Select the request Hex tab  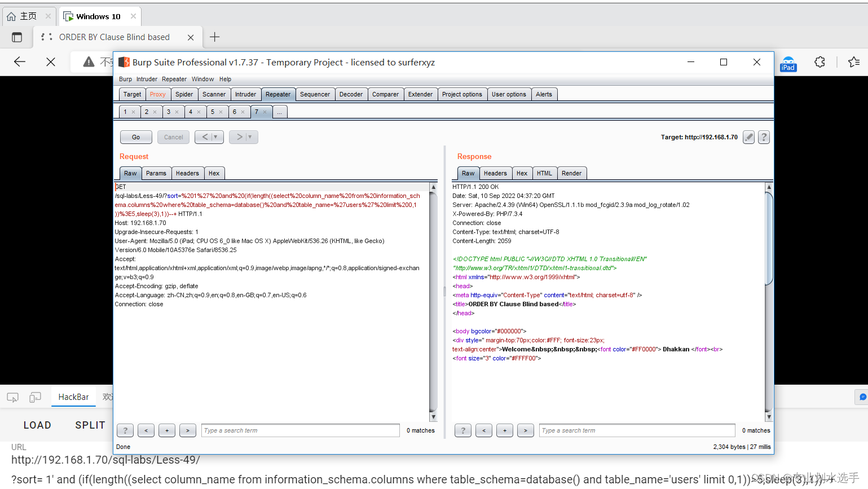coord(214,173)
